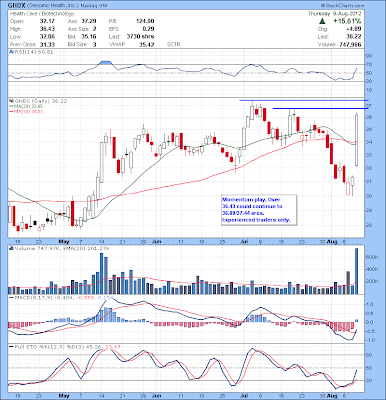Click the Health Care / Biotechnology sector label

pyautogui.click(x=42, y=14)
